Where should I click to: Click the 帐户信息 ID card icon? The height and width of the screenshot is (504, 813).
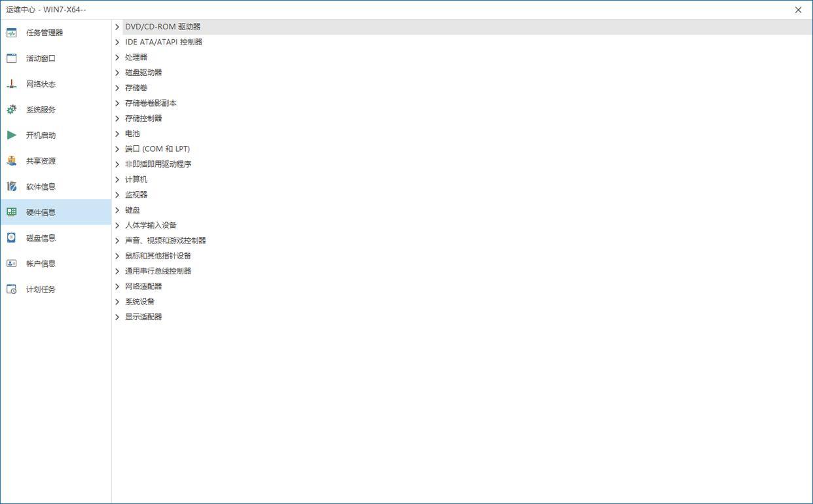coord(11,263)
